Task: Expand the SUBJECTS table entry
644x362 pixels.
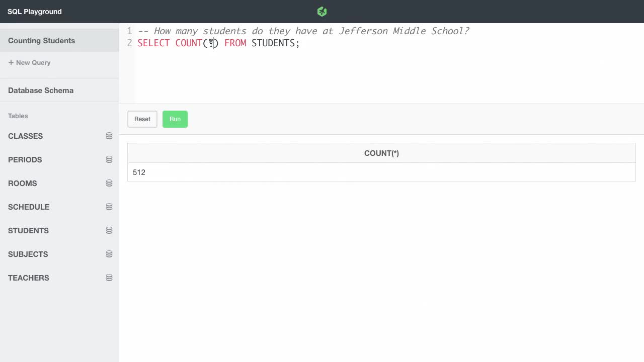Action: [x=28, y=254]
